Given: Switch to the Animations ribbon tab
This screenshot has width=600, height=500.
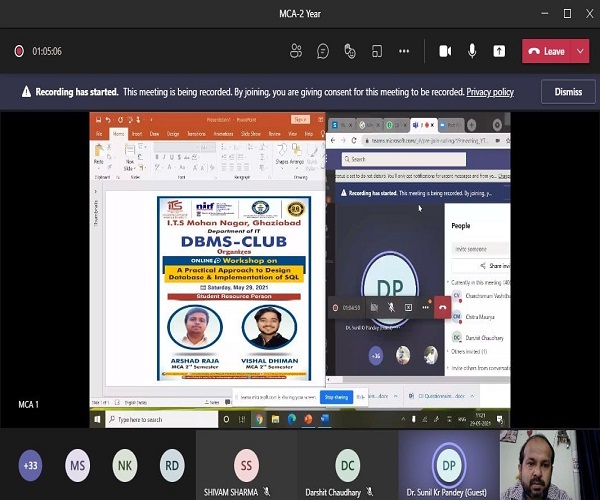Looking at the screenshot, I should click(223, 134).
